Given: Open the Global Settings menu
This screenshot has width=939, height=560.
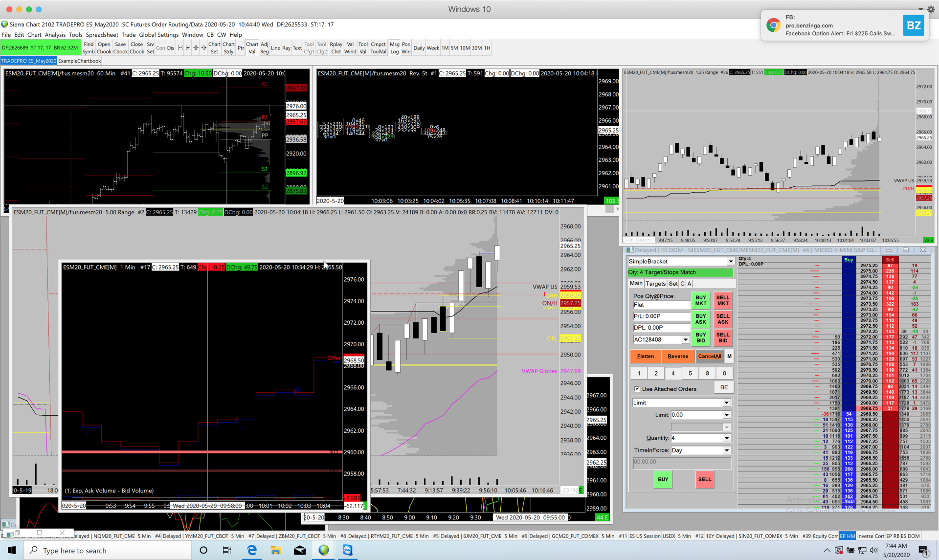Looking at the screenshot, I should pyautogui.click(x=158, y=35).
